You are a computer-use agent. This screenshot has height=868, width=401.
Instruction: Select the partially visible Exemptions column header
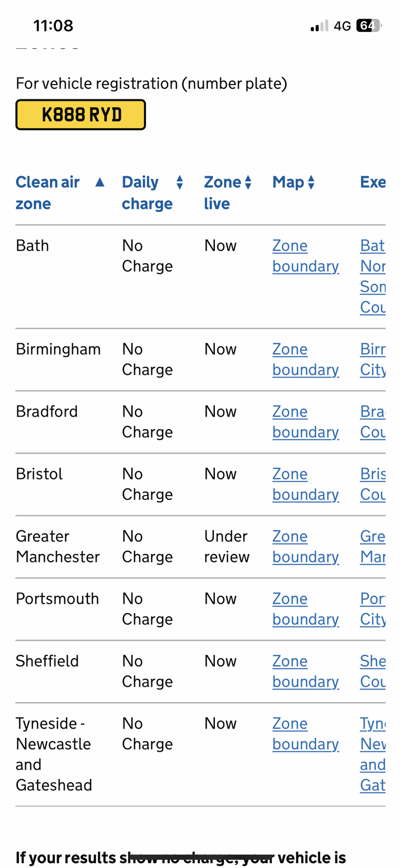point(373,182)
